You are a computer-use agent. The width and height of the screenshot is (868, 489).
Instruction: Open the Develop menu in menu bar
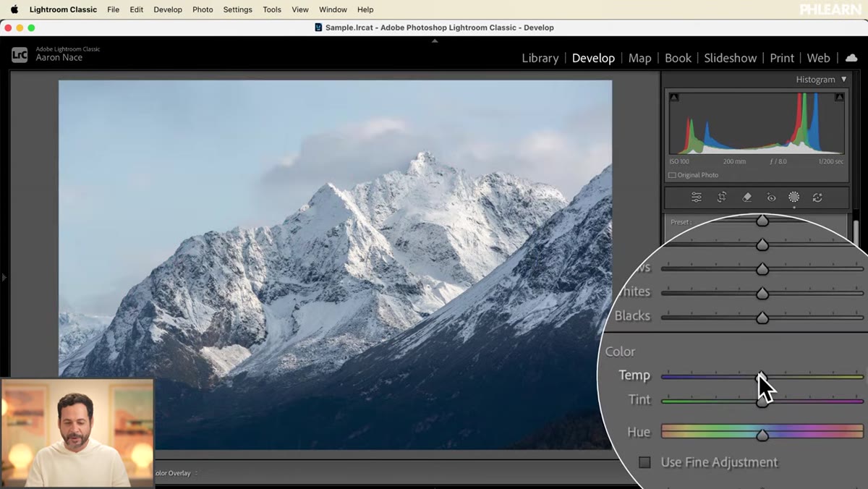click(x=168, y=9)
